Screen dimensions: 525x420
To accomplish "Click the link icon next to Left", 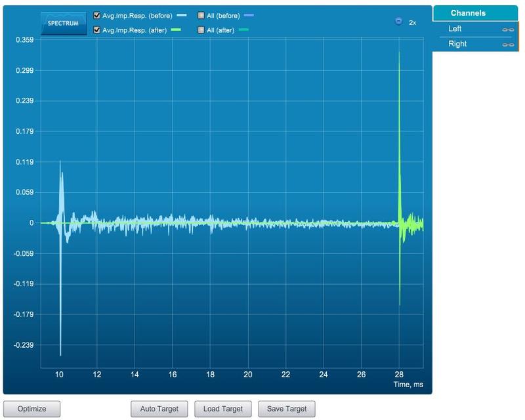I will coord(508,30).
